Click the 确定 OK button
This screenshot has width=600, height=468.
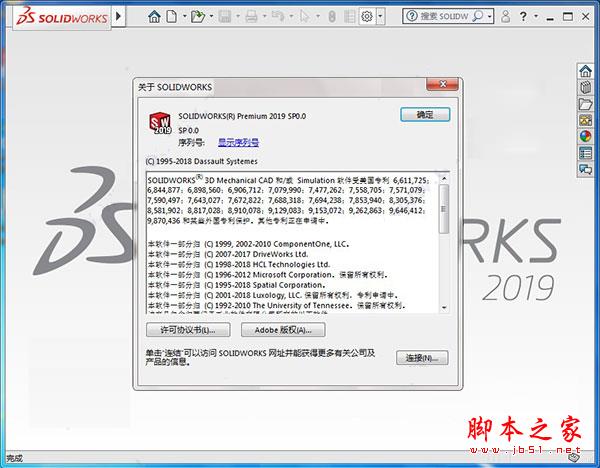click(425, 114)
